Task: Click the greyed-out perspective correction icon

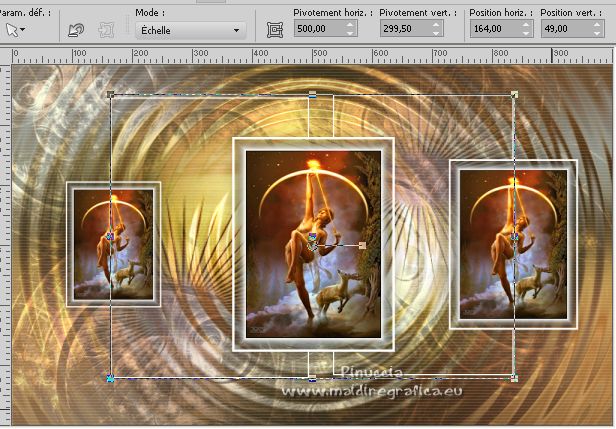Action: click(x=106, y=30)
